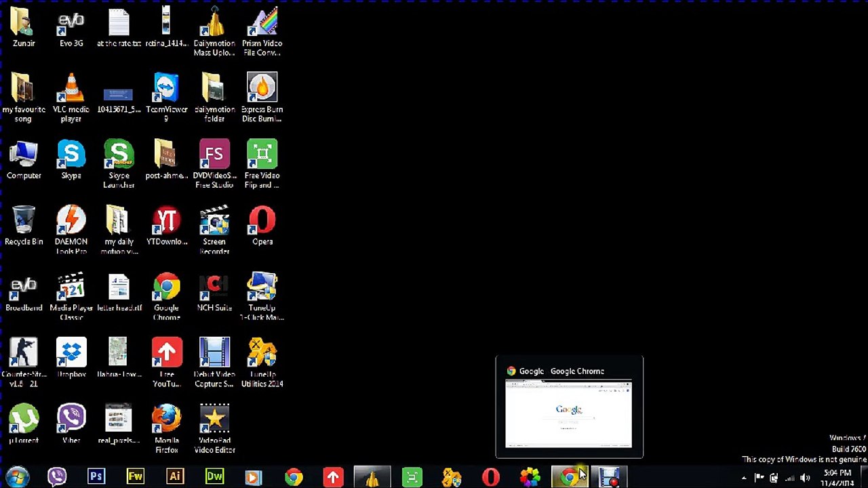Show hidden system tray icons

[x=744, y=478]
